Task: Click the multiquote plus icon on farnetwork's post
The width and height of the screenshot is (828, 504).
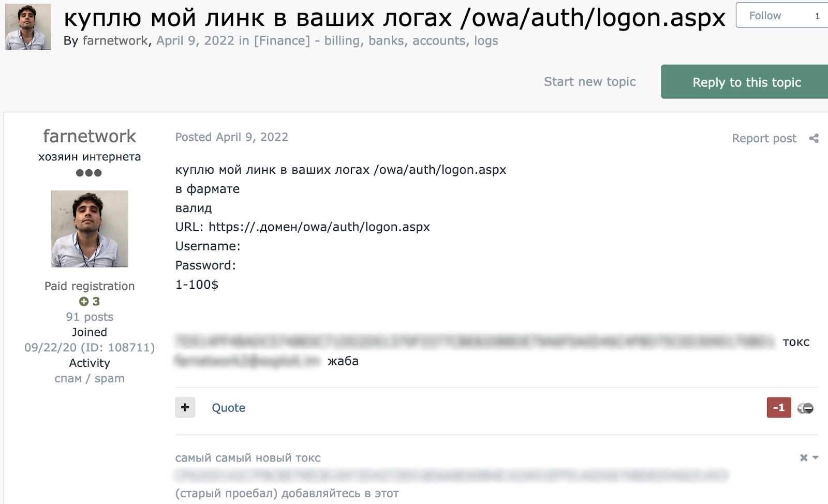Action: tap(185, 408)
